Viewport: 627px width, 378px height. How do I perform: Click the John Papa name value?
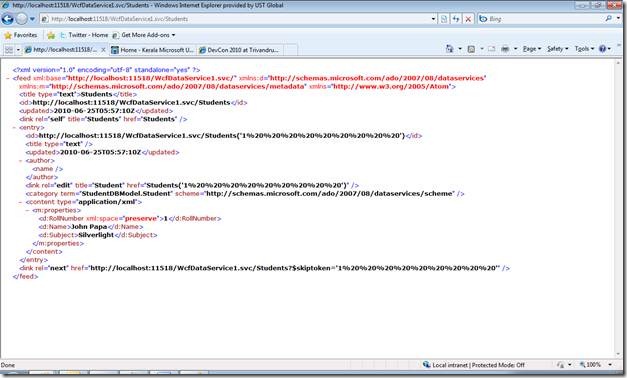[x=89, y=227]
